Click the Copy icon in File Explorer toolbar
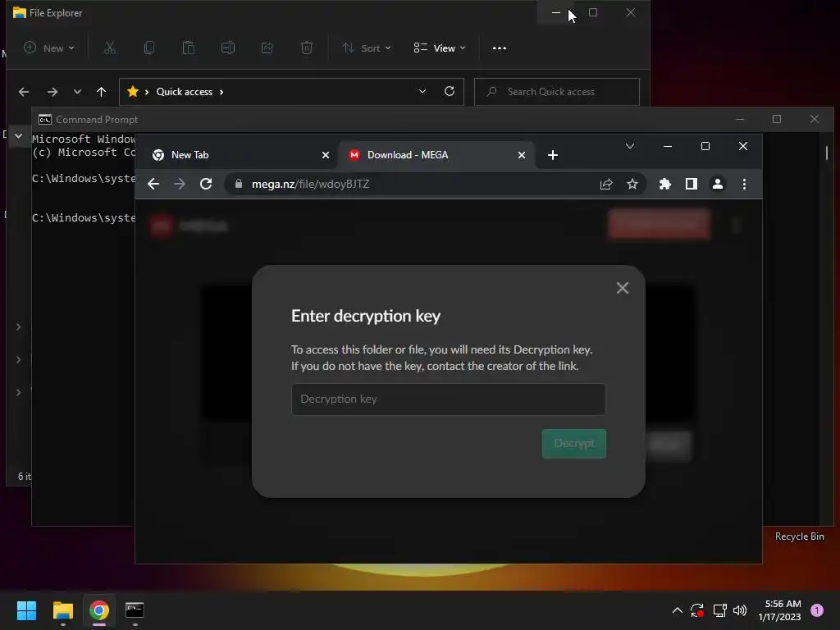840x630 pixels. click(x=149, y=48)
